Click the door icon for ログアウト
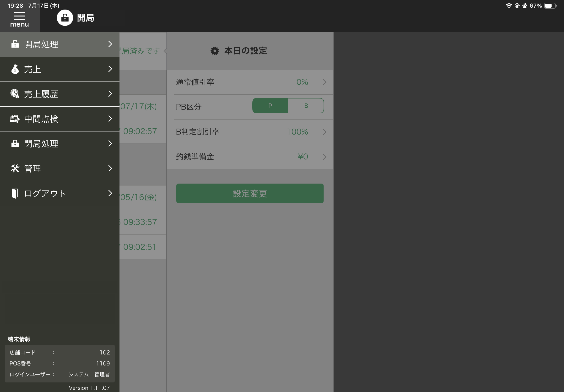The width and height of the screenshot is (564, 392). click(15, 193)
